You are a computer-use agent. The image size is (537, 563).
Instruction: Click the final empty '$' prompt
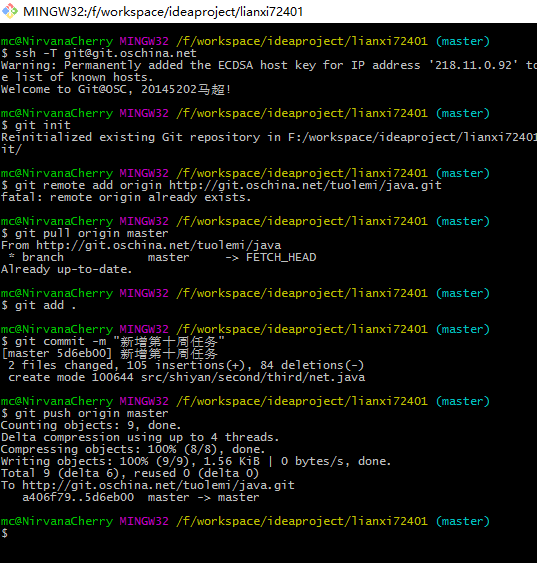pyautogui.click(x=4, y=534)
